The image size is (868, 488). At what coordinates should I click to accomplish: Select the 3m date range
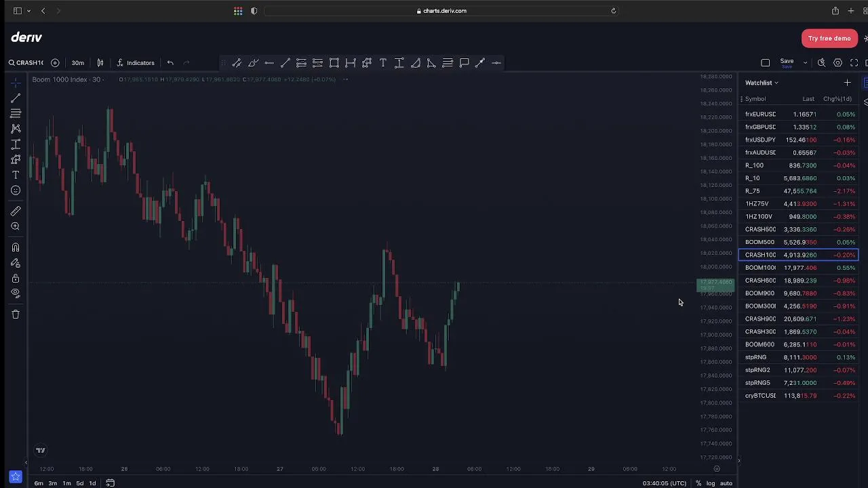[52, 483]
